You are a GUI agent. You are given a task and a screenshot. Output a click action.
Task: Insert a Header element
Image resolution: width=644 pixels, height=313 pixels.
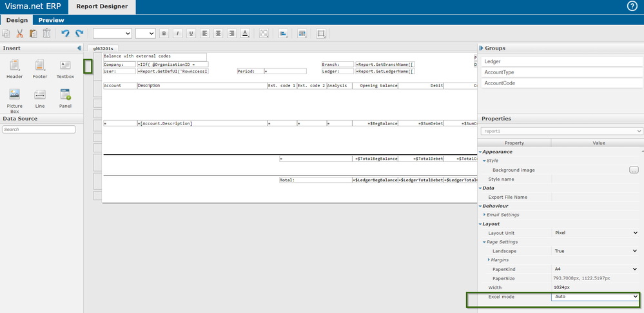coord(15,68)
